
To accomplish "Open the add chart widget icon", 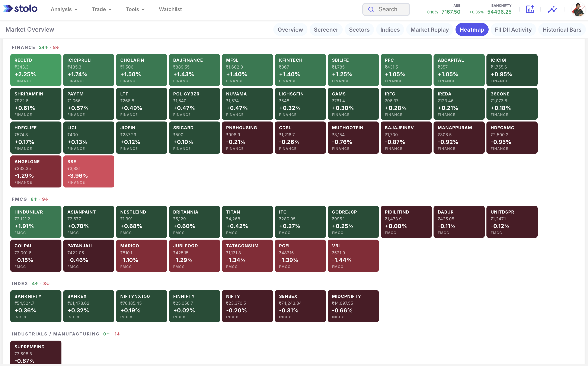I will point(530,9).
